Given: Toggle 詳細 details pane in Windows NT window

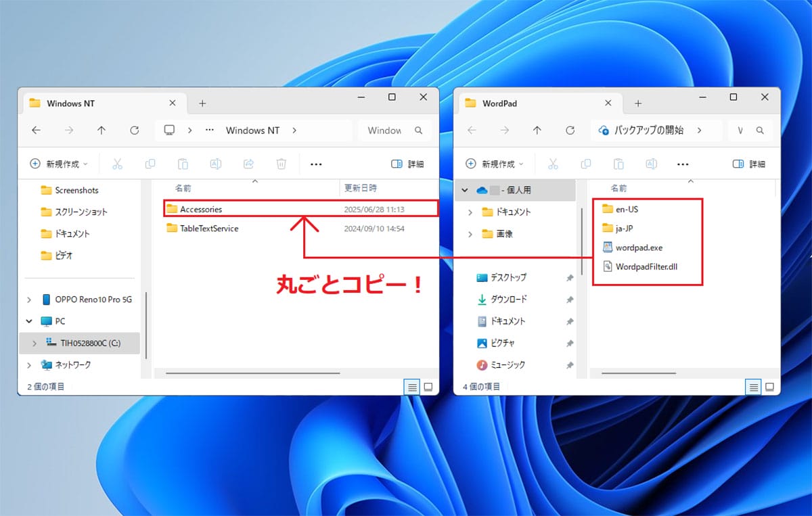Looking at the screenshot, I should pyautogui.click(x=408, y=164).
